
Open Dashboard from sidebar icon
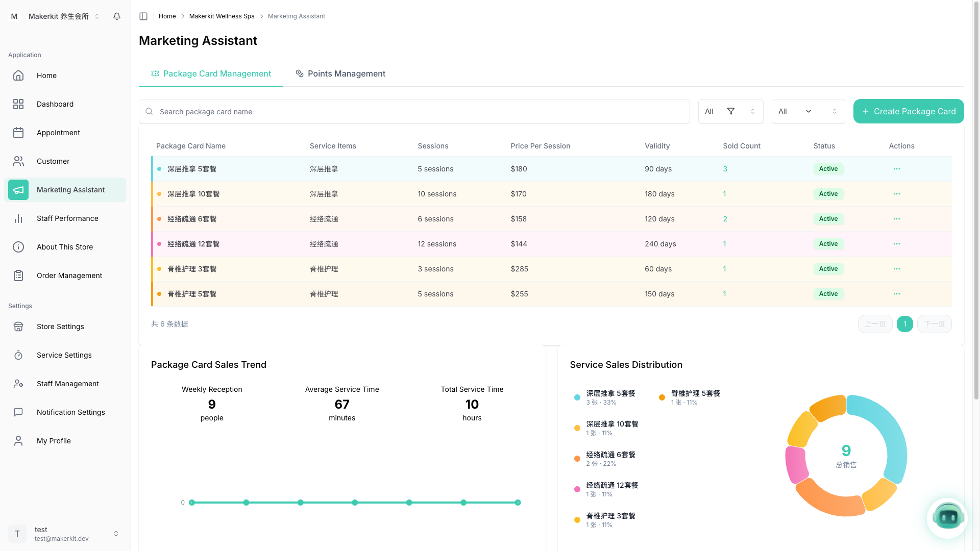pos(18,104)
